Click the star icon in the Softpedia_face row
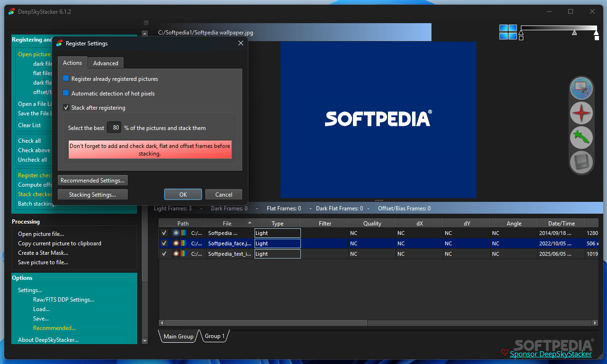 click(176, 243)
